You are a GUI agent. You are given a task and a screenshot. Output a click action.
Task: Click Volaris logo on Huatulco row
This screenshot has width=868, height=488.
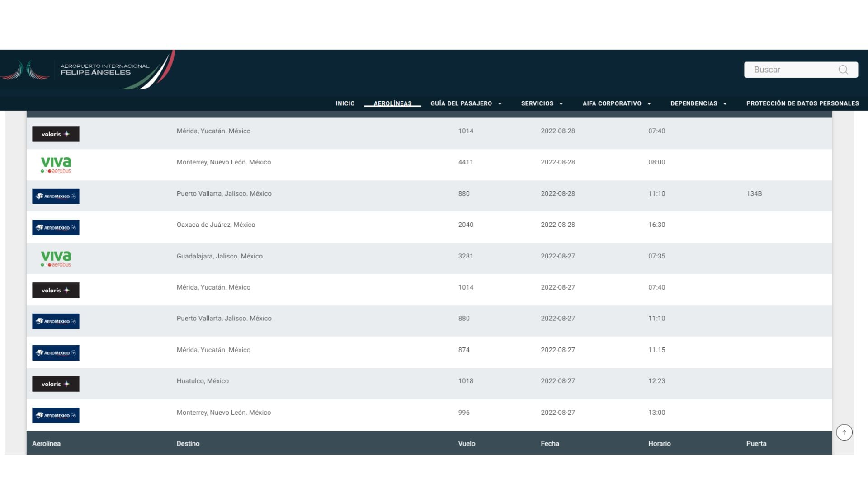coord(56,384)
